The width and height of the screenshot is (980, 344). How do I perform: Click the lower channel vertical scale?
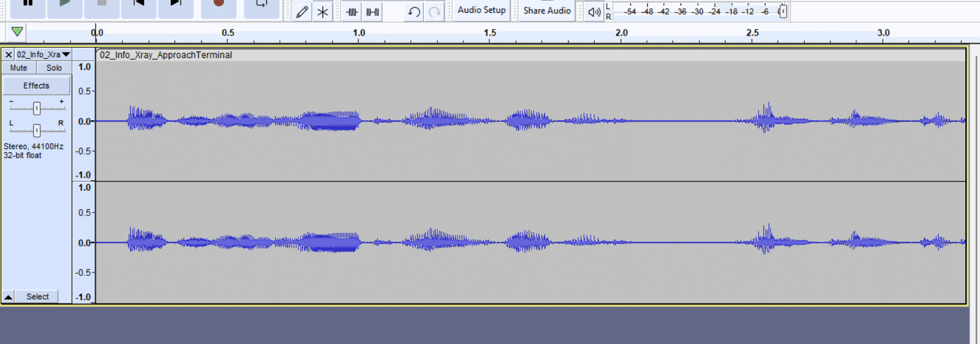[84, 242]
